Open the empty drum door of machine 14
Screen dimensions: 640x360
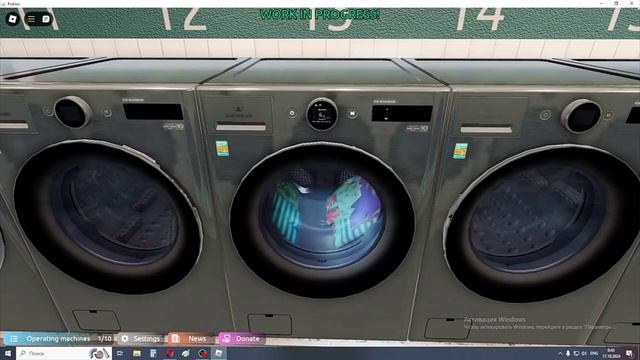(x=543, y=224)
